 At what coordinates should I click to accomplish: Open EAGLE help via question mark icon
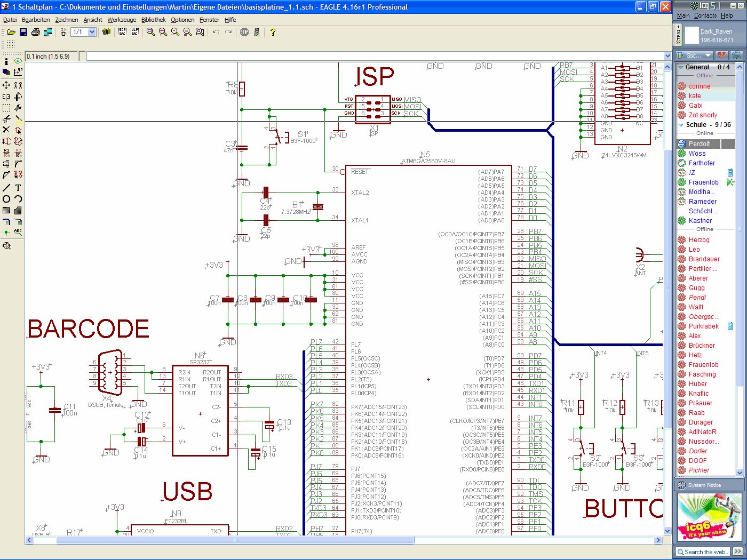[273, 32]
